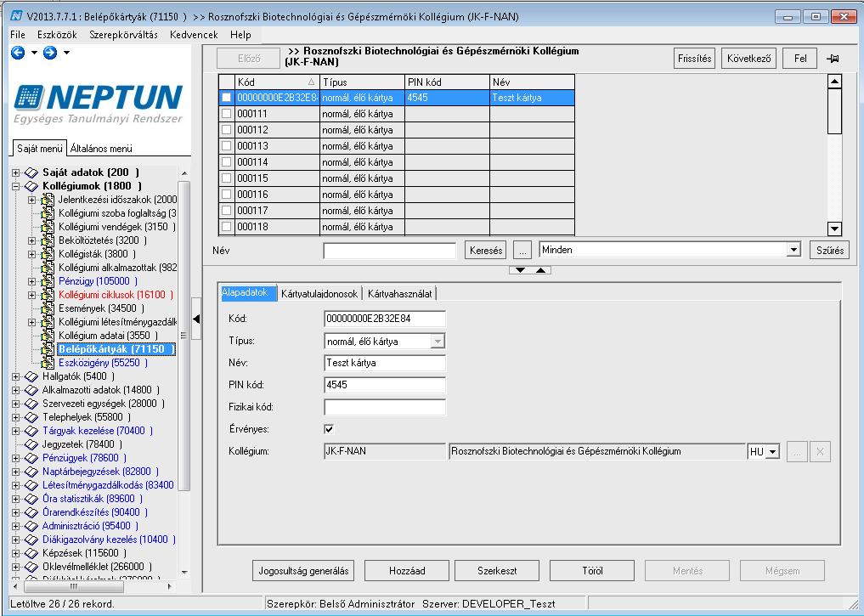This screenshot has height=616, width=864.
Task: Click the Kollégium adatai node icon
Action: pos(48,335)
